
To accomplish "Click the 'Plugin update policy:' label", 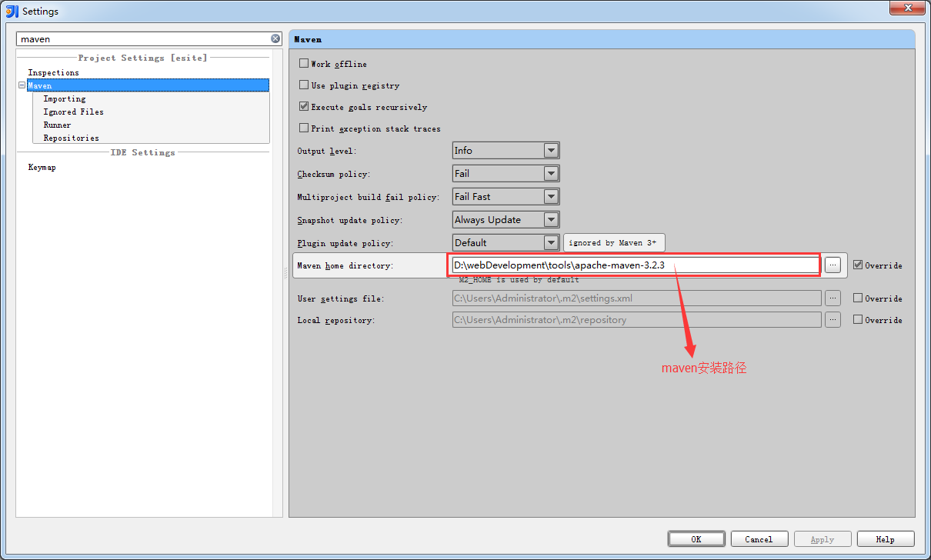I will click(345, 243).
